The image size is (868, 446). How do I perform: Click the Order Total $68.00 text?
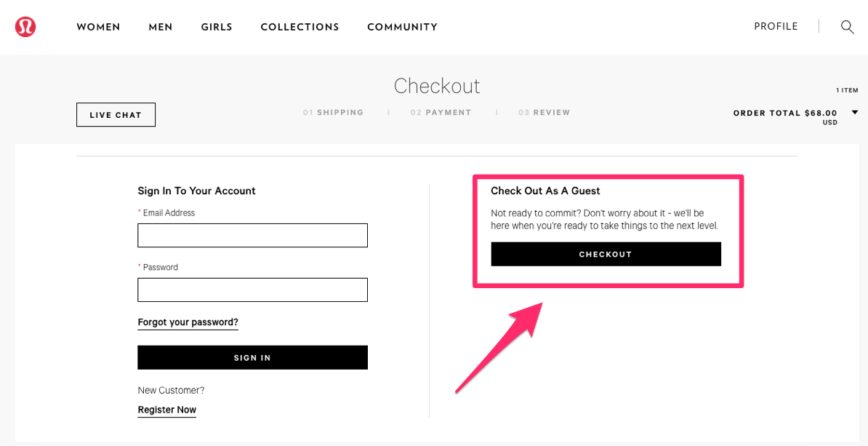785,113
